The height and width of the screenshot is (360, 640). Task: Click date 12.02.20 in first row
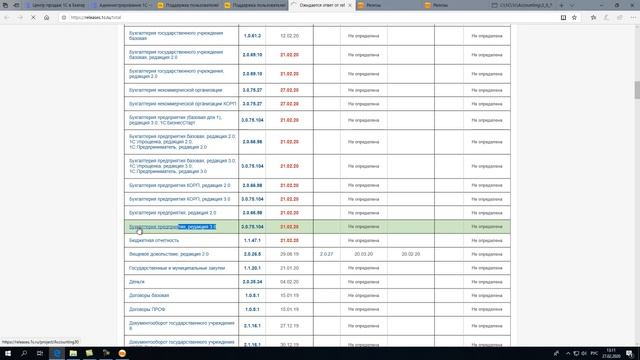point(289,36)
